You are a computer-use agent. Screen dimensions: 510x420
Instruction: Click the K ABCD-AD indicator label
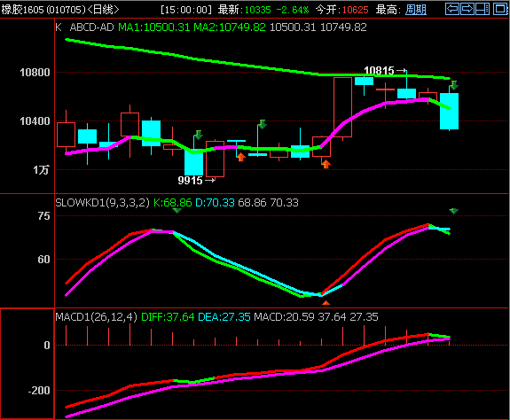click(84, 27)
